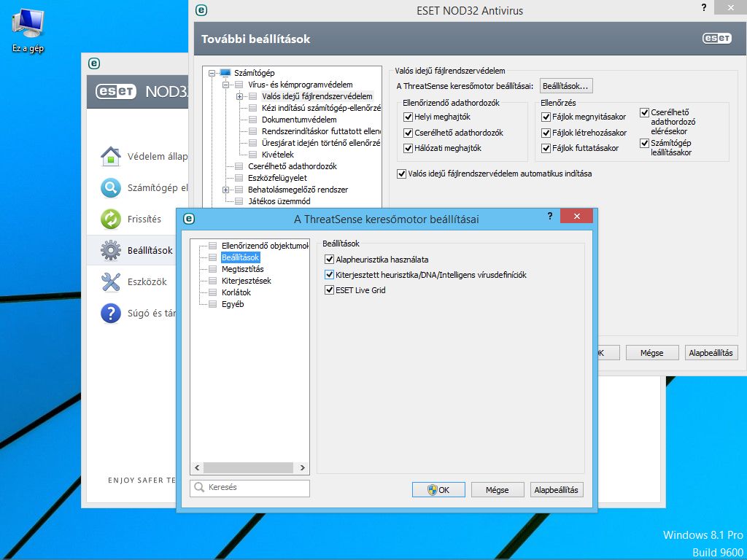Image resolution: width=747 pixels, height=560 pixels.
Task: Toggle Fájlok futtatásakor checkbox
Action: 546,149
